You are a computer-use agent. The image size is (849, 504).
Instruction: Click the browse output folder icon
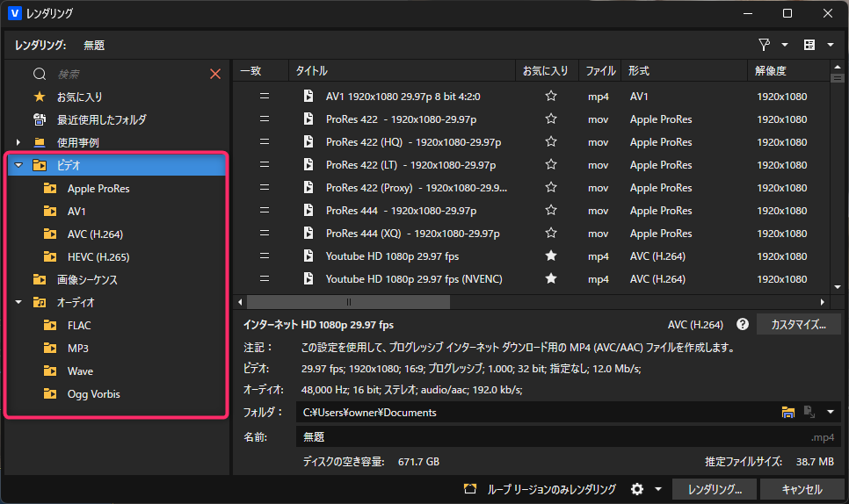click(788, 413)
